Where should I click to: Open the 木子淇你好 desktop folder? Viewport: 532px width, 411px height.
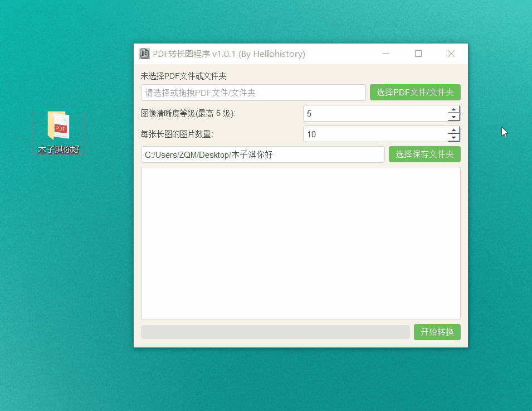tap(58, 125)
